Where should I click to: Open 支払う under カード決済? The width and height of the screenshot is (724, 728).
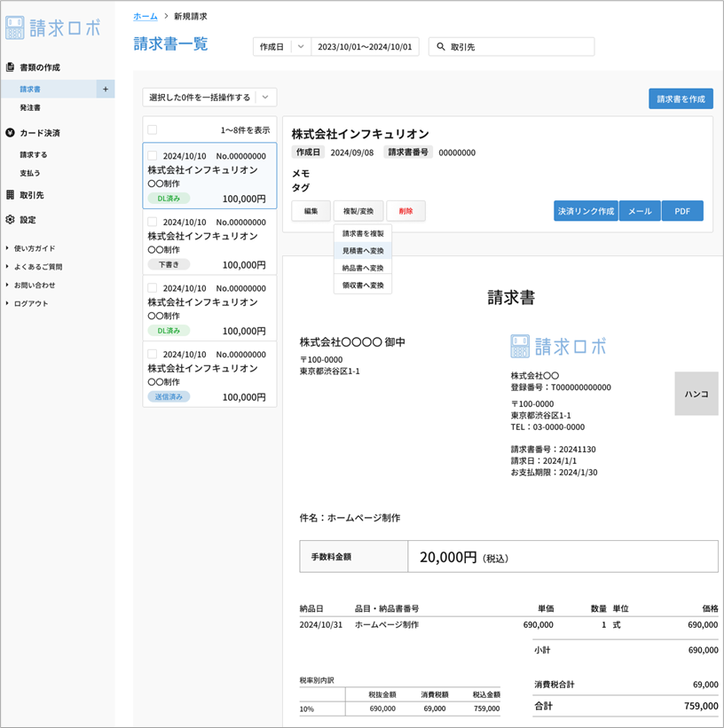(x=30, y=173)
